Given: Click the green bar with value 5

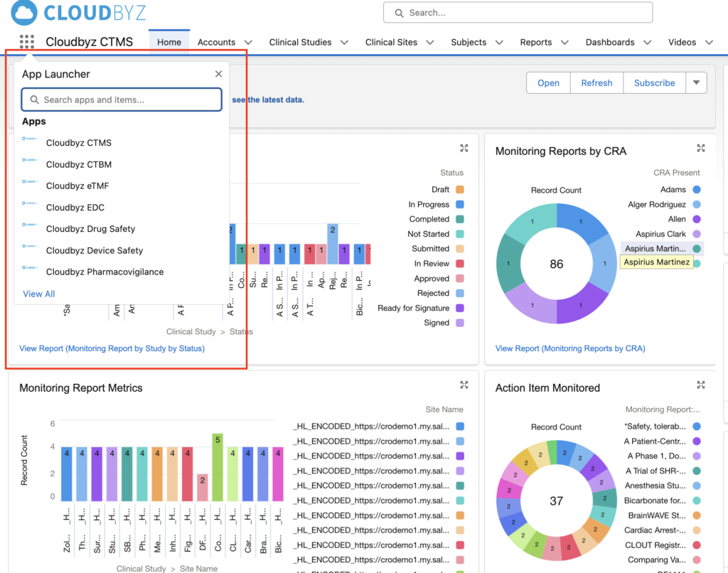Looking at the screenshot, I should tap(218, 467).
